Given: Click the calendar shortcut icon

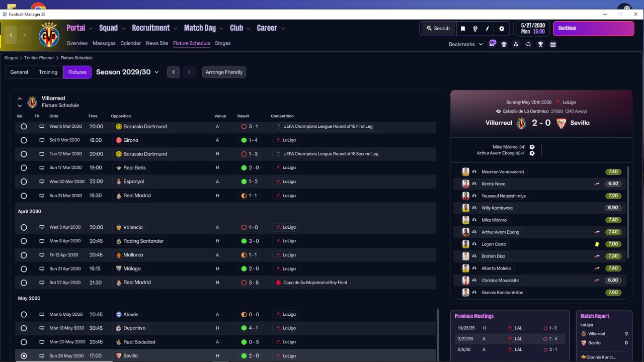Looking at the screenshot, I should coord(553,44).
